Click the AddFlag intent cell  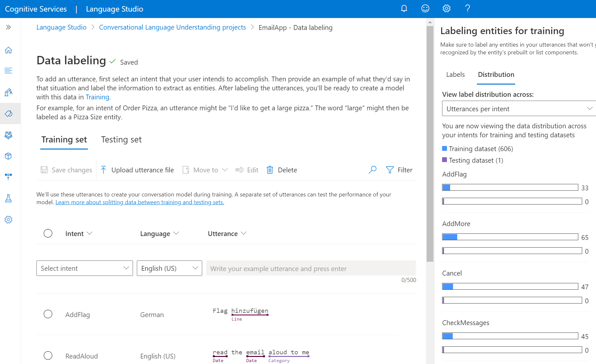pyautogui.click(x=78, y=314)
